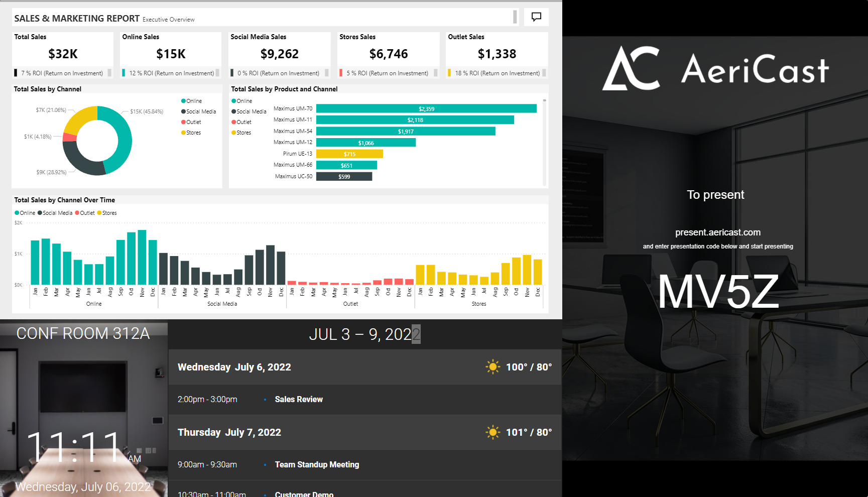868x497 pixels.
Task: Toggle Stores in Total Sales by Channel legend
Action: pyautogui.click(x=191, y=133)
